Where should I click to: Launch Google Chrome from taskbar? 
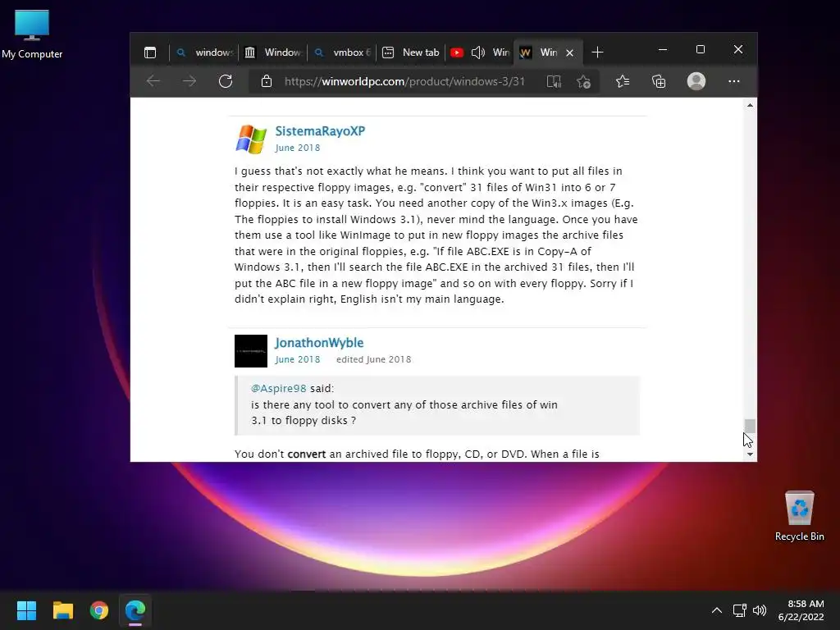[x=99, y=610]
